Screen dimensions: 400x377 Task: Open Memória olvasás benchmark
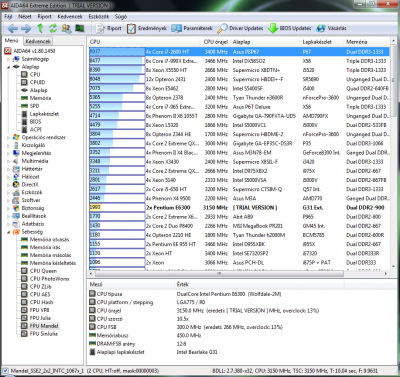click(45, 239)
